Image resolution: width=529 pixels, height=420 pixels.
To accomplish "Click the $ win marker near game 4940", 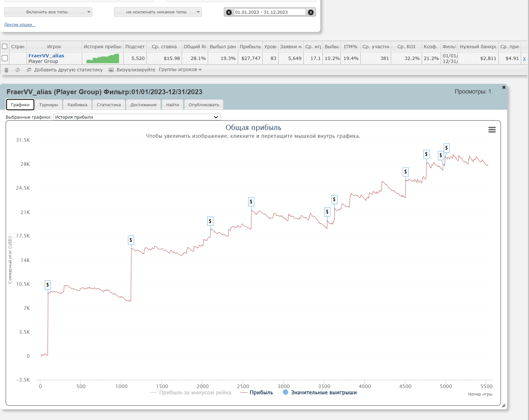I will [x=441, y=155].
